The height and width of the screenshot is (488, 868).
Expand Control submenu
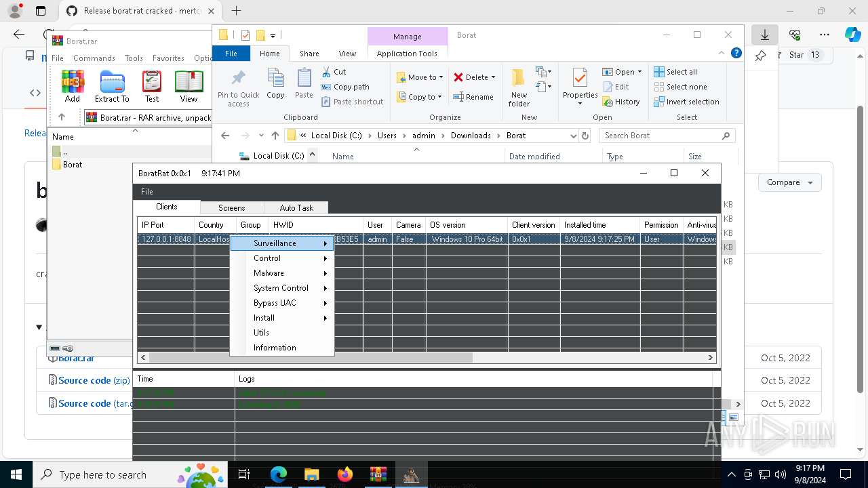tap(282, 258)
